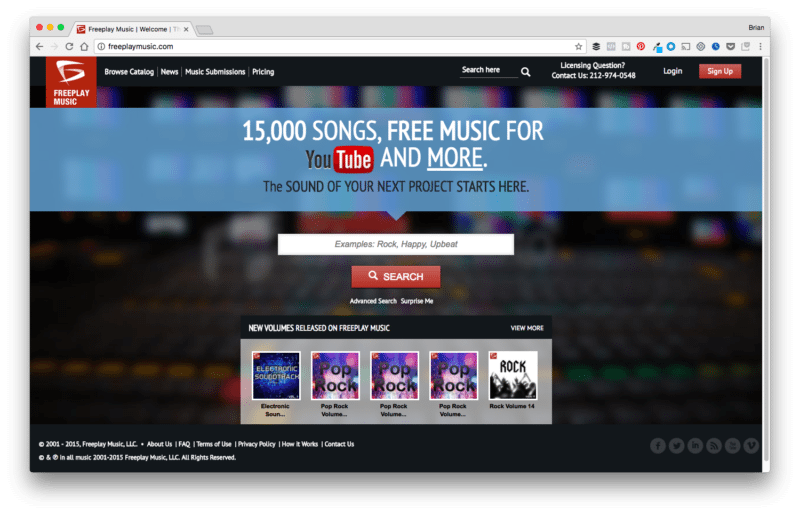
Task: Click the Contact Us: 212-974-0548 text
Action: 593,76
